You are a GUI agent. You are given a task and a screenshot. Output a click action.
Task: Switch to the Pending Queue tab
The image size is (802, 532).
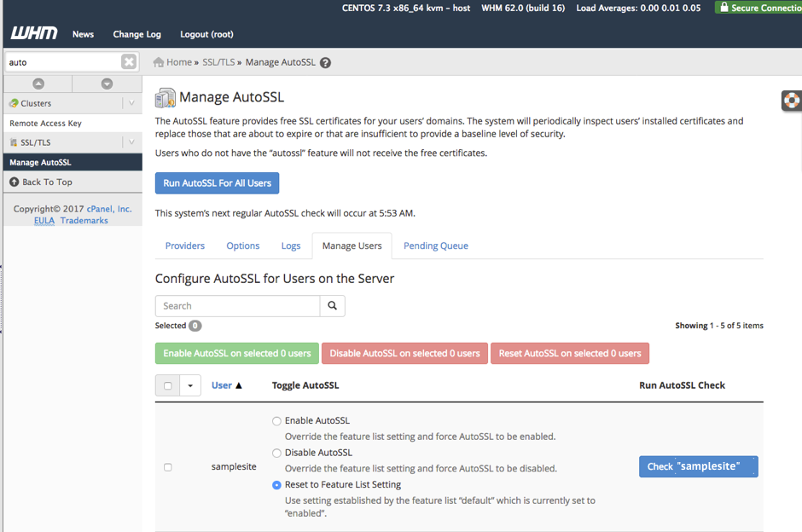[x=435, y=246]
